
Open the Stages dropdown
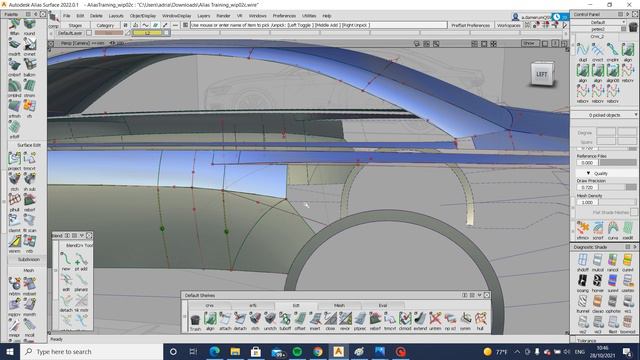[75, 25]
